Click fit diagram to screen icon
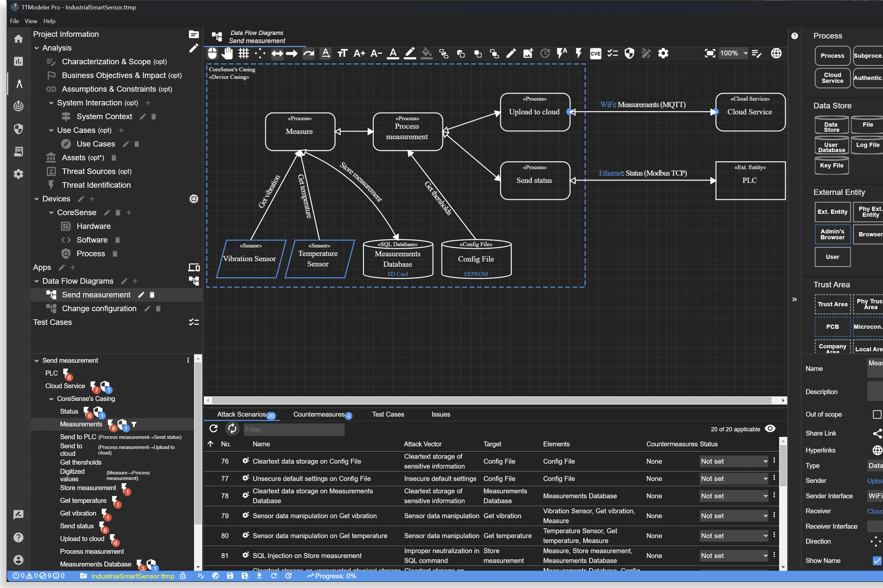Image resolution: width=883 pixels, height=588 pixels. tap(710, 53)
